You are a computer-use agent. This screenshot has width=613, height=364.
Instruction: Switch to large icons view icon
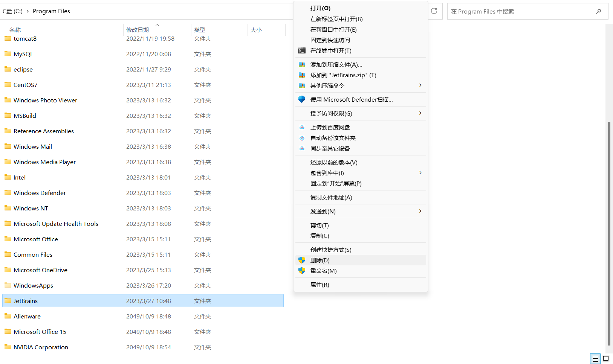(x=606, y=359)
